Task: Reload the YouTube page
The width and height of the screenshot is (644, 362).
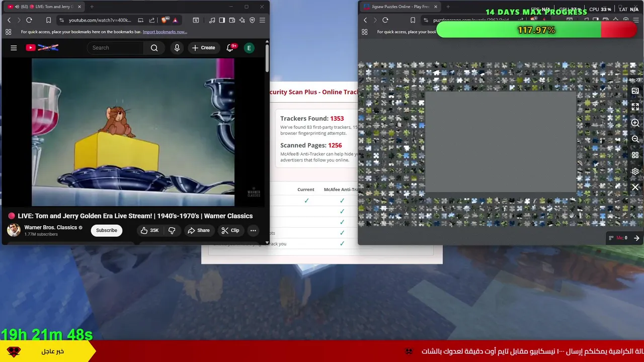Action: (x=29, y=20)
